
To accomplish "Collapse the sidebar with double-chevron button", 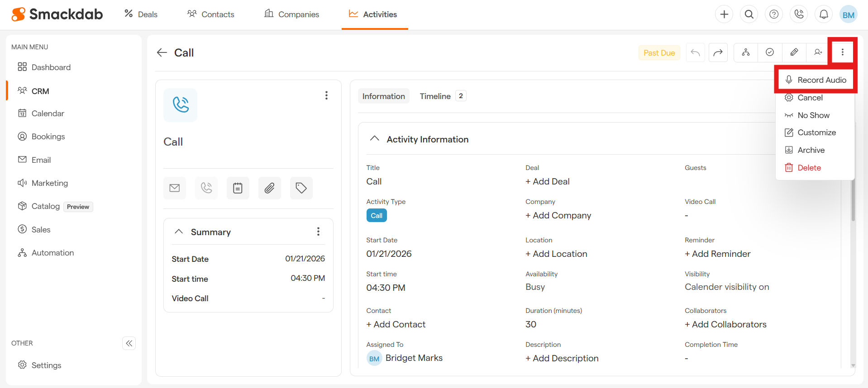I will [x=129, y=343].
